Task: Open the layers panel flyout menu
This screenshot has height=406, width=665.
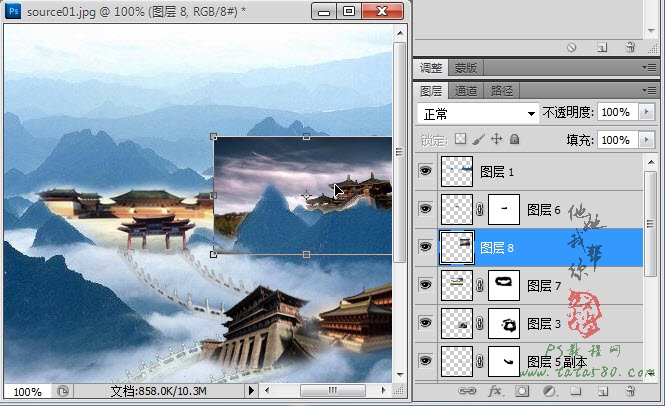Action: 649,90
